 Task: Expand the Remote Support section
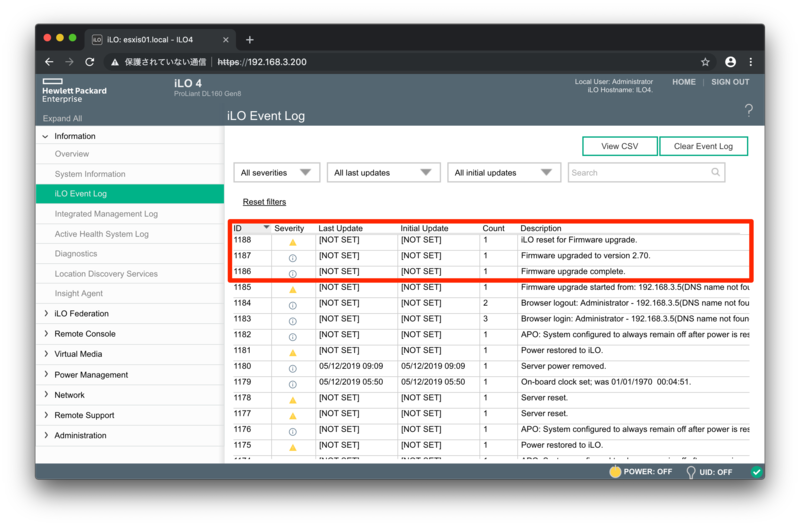click(x=46, y=415)
